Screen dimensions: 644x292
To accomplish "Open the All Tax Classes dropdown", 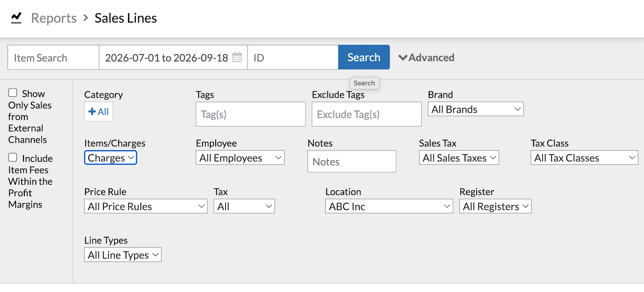I will [x=584, y=158].
